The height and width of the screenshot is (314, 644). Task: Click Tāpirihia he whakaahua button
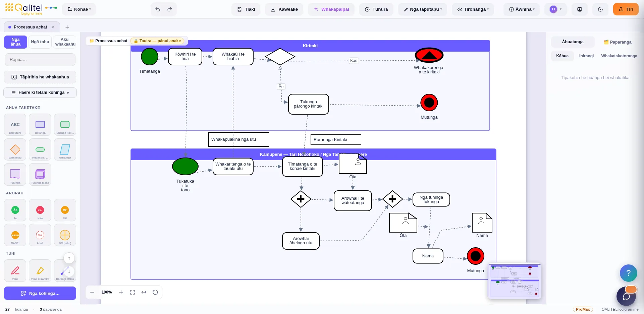(40, 77)
